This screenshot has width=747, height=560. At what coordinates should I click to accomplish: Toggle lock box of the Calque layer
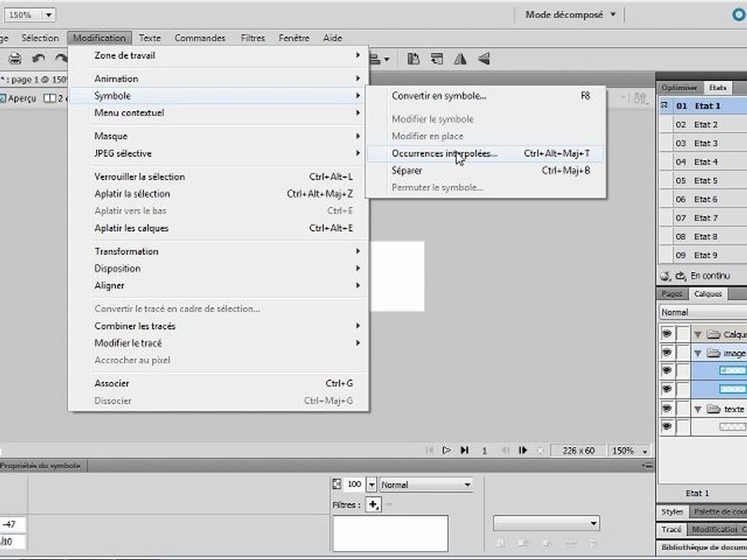pos(683,334)
